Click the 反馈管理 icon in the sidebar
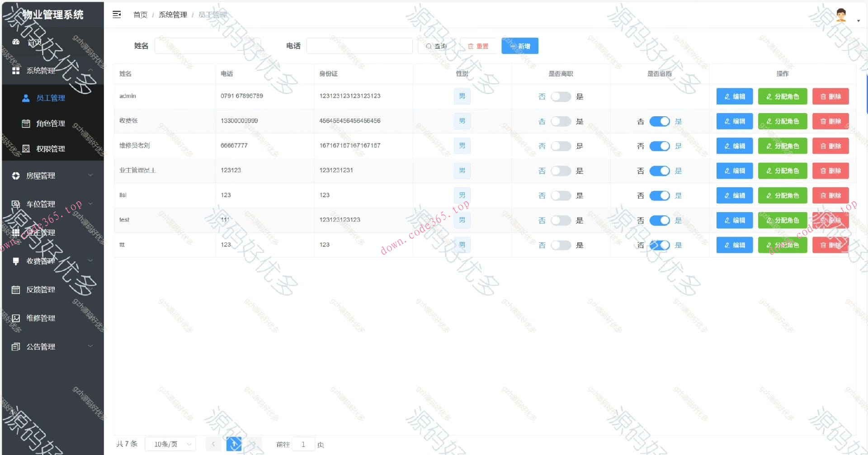This screenshot has width=868, height=455. (x=16, y=289)
